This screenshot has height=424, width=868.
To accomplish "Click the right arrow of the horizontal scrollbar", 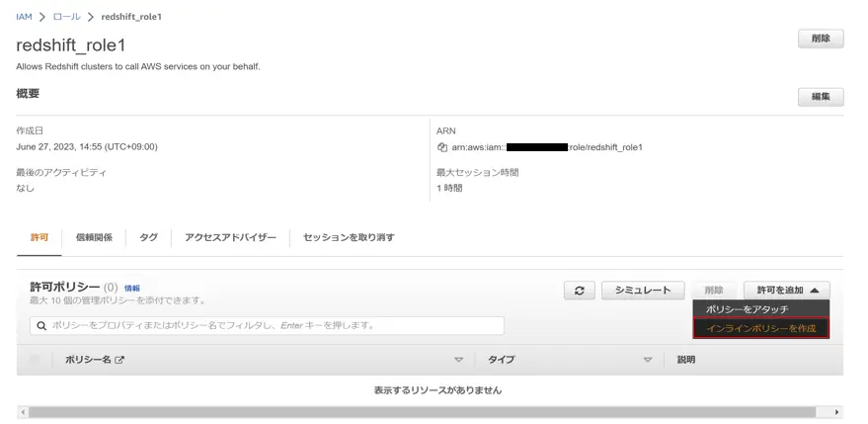I will 837,412.
